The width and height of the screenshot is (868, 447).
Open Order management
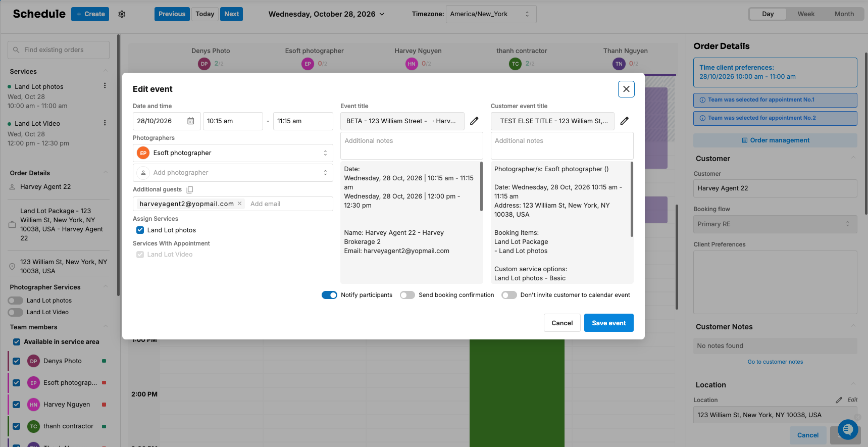775,140
